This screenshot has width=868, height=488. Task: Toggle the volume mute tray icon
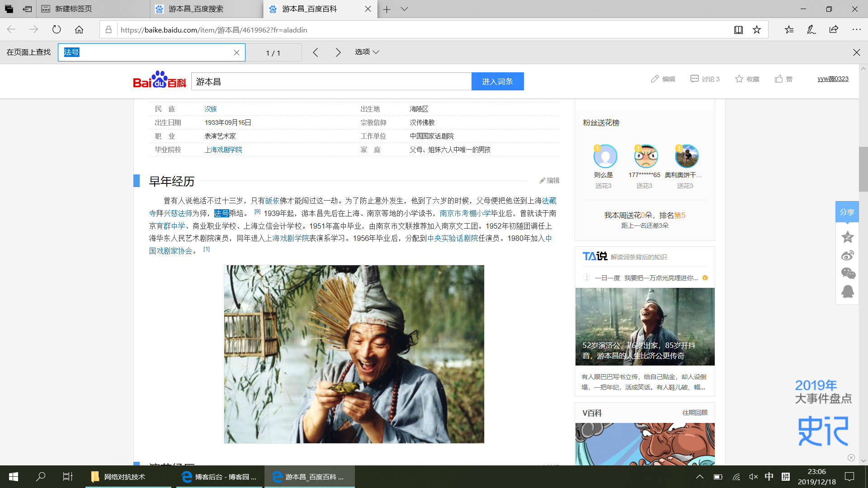[753, 477]
